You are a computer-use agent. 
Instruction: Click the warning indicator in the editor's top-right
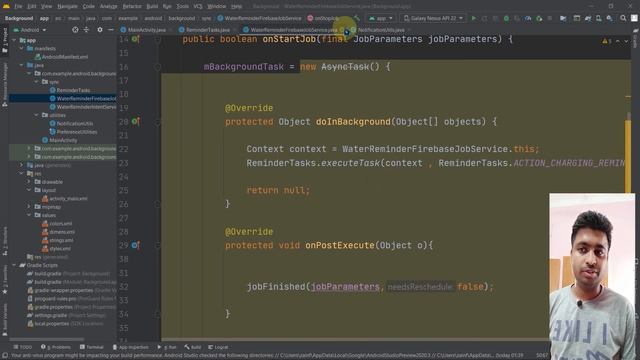[607, 41]
